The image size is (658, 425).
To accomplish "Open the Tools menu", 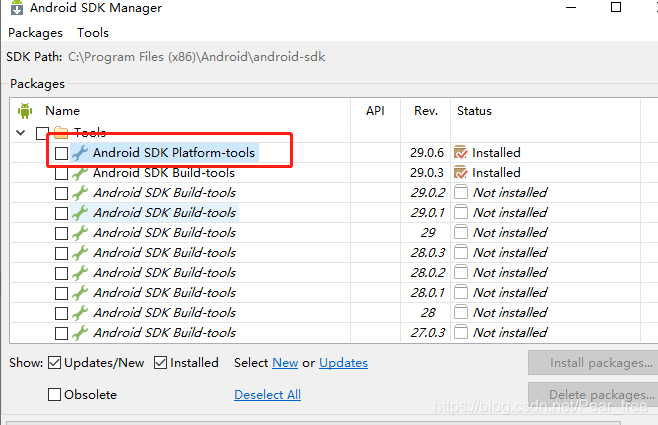I will pyautogui.click(x=93, y=33).
